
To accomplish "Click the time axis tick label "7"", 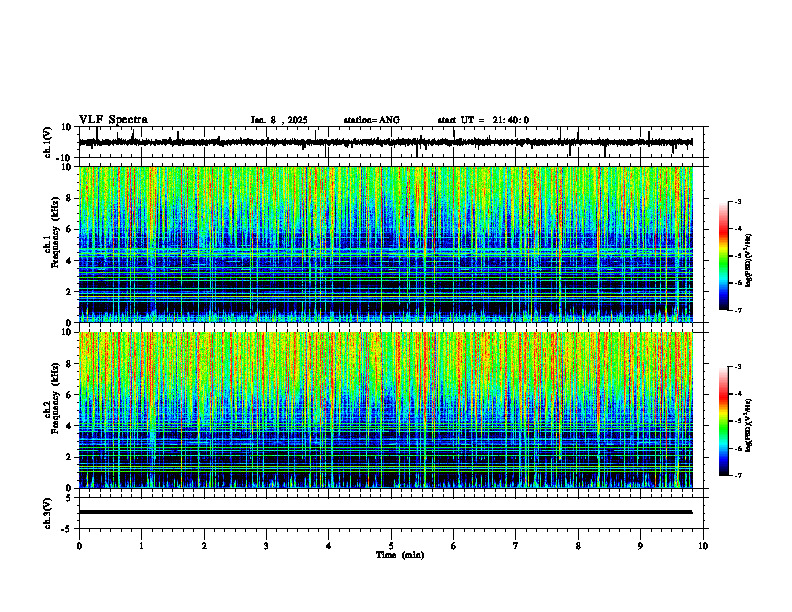I will tap(516, 546).
